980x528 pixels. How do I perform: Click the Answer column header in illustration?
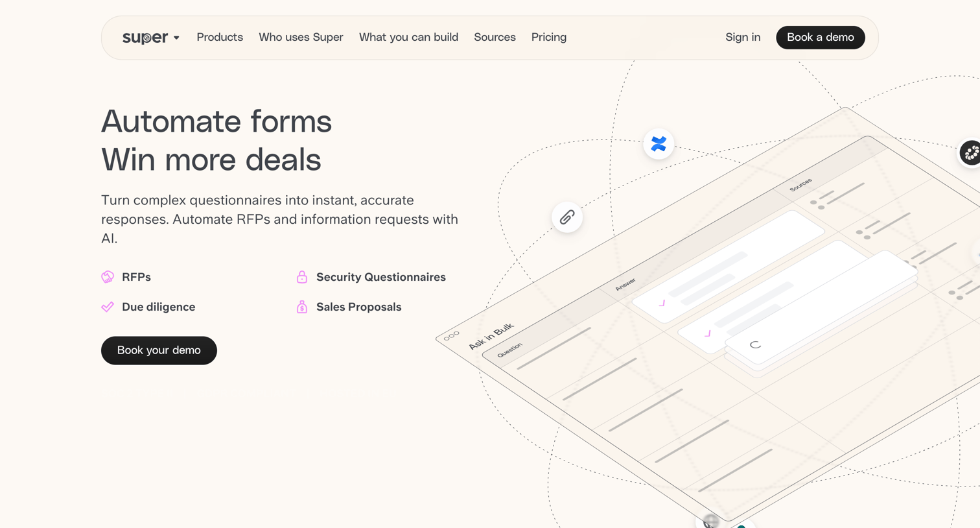coord(625,285)
